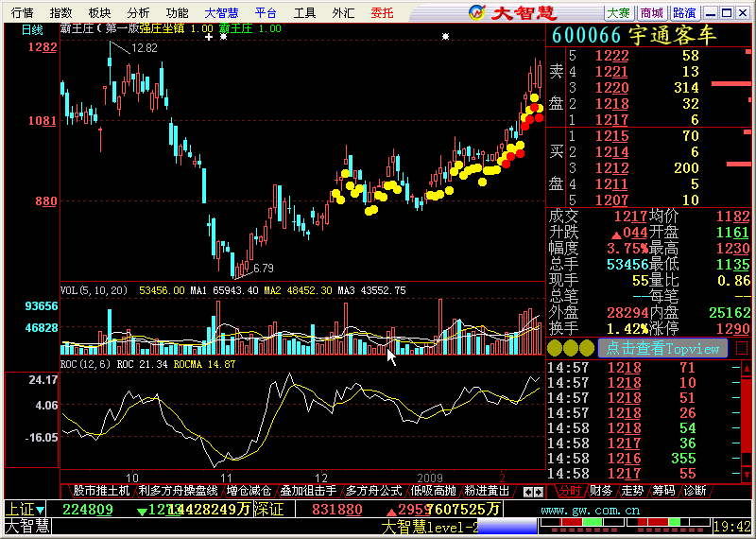Open the 行情 menu

(x=23, y=12)
